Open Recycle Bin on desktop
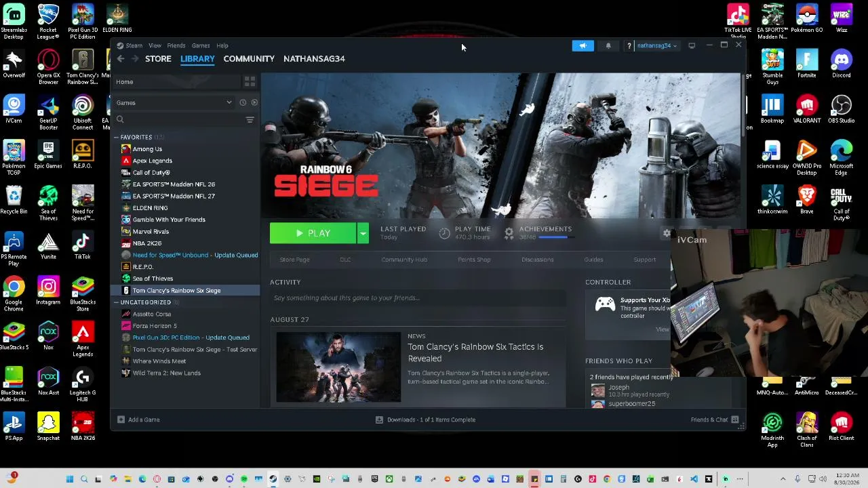Viewport: 868px width, 488px height. click(14, 201)
